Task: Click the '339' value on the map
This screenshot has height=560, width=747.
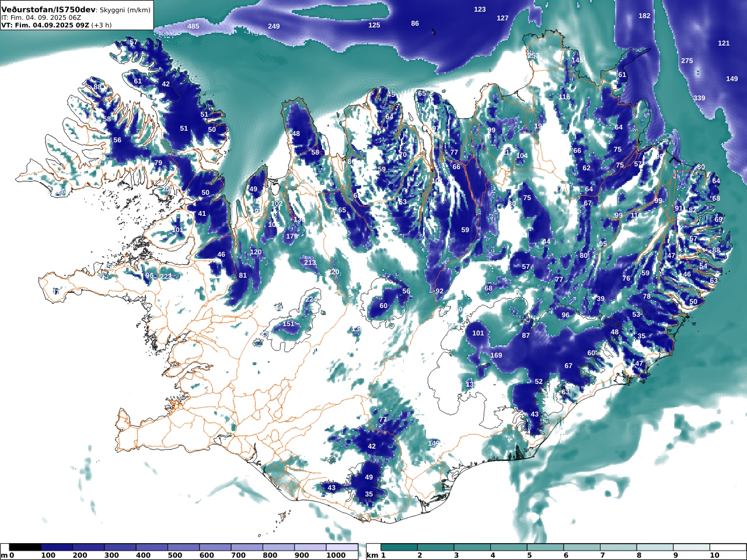Action: [x=699, y=98]
